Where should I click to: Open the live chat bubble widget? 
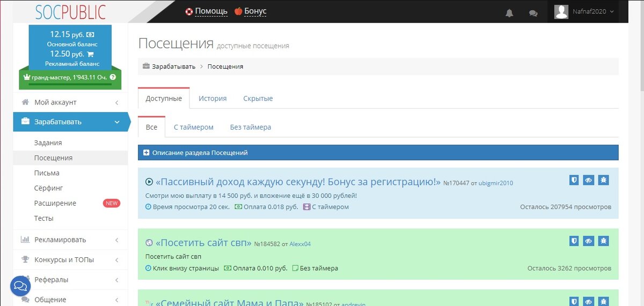click(x=21, y=286)
